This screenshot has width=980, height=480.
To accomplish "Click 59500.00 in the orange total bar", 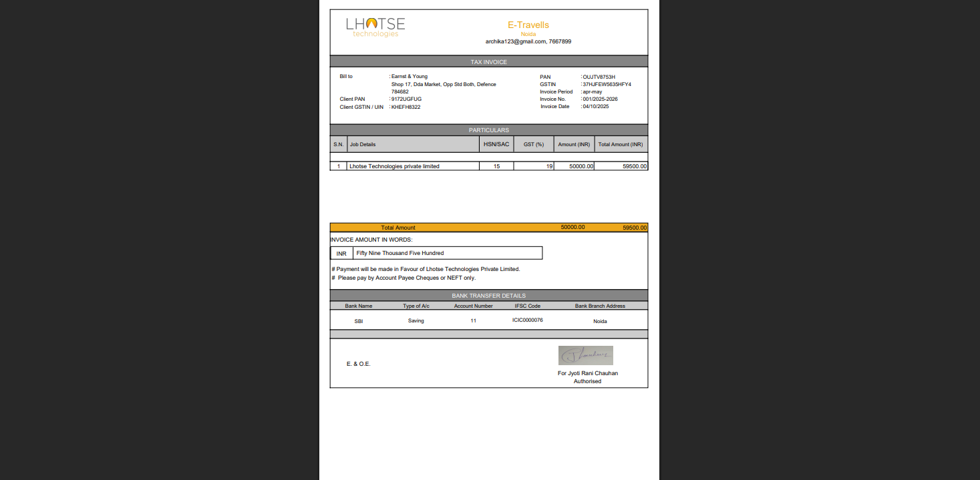I will point(635,228).
